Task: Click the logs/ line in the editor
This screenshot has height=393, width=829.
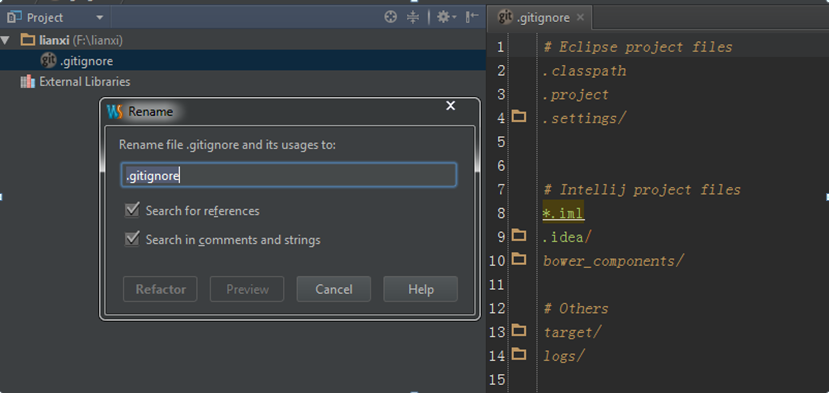Action: point(564,356)
